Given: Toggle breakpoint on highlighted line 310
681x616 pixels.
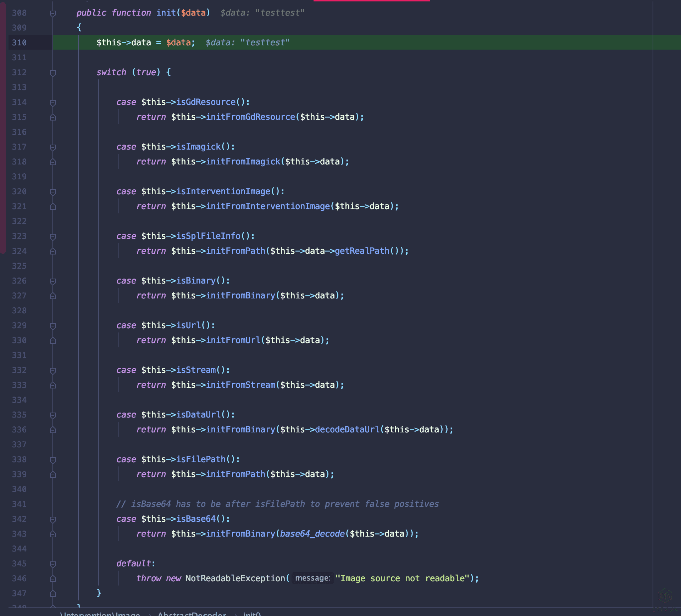Looking at the screenshot, I should (19, 43).
